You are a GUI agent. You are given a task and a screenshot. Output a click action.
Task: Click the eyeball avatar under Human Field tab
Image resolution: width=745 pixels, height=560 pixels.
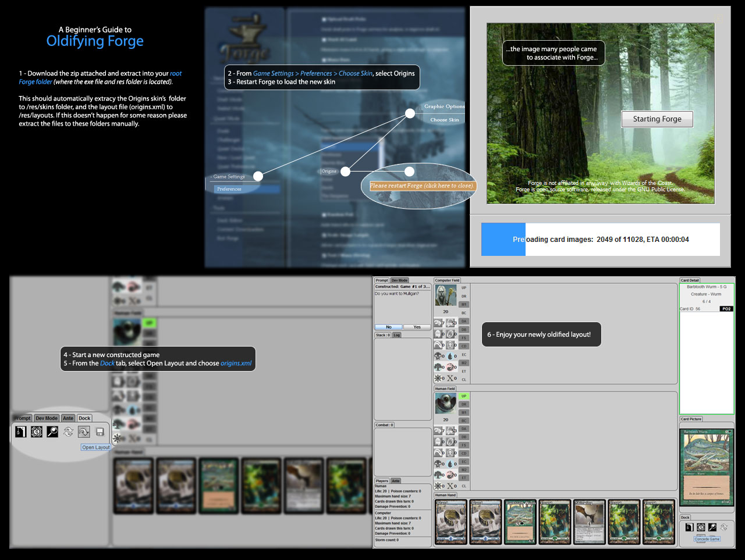click(x=445, y=404)
